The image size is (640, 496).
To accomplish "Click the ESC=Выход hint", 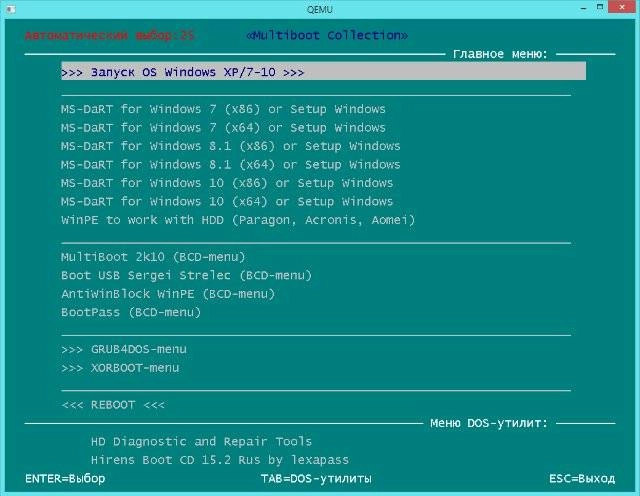I will click(x=582, y=478).
